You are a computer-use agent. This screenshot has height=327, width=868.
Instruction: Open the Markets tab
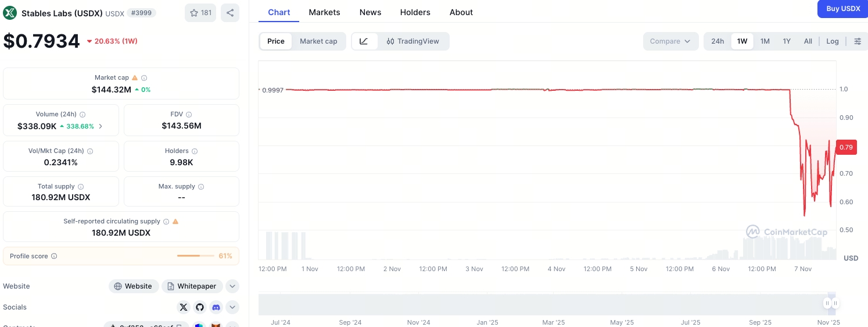click(x=325, y=12)
